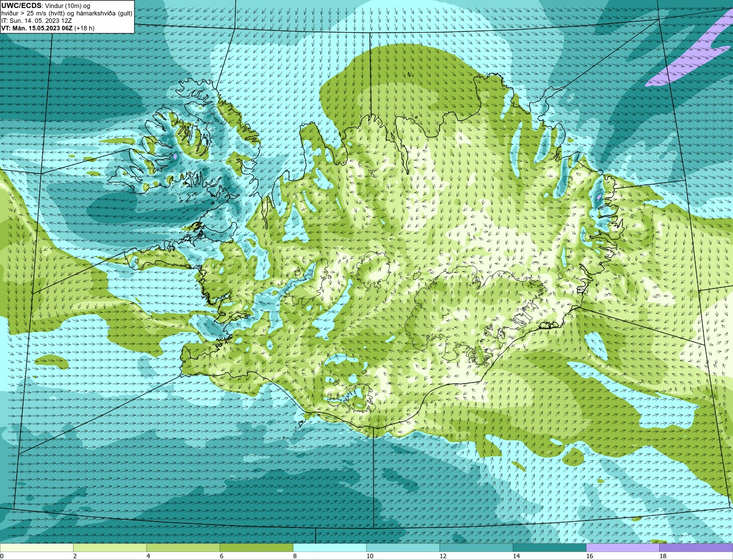This screenshot has height=560, width=733.
Task: Click the medium green 4–6 m/s legend swatch
Action: click(x=183, y=548)
